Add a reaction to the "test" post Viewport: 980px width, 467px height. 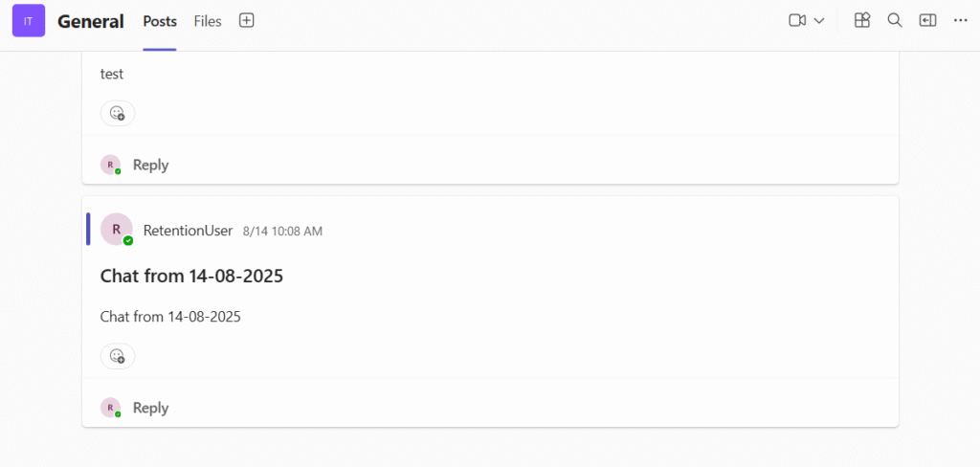click(x=118, y=113)
